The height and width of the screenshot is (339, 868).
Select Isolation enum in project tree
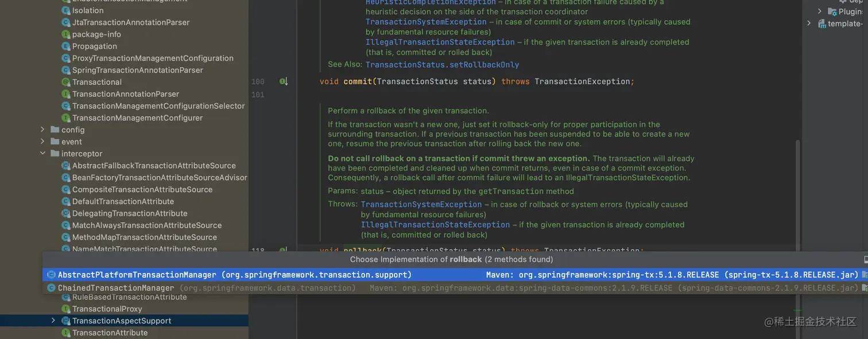click(88, 10)
